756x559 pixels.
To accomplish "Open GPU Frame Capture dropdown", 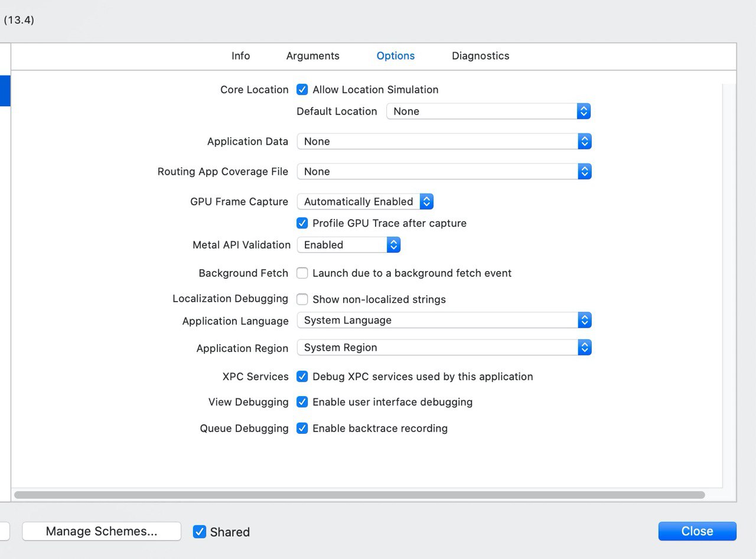I will click(x=365, y=201).
